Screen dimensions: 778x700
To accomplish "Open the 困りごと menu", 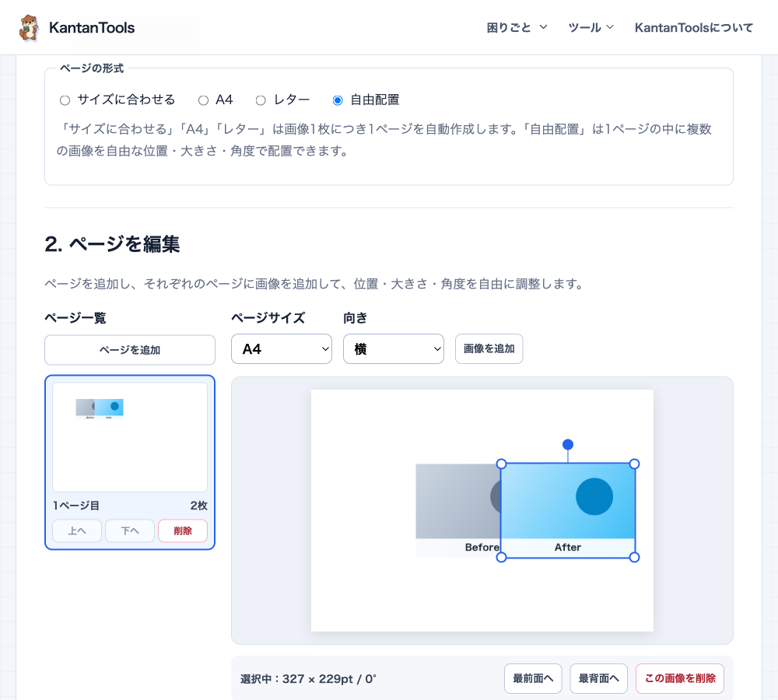I will (x=517, y=27).
